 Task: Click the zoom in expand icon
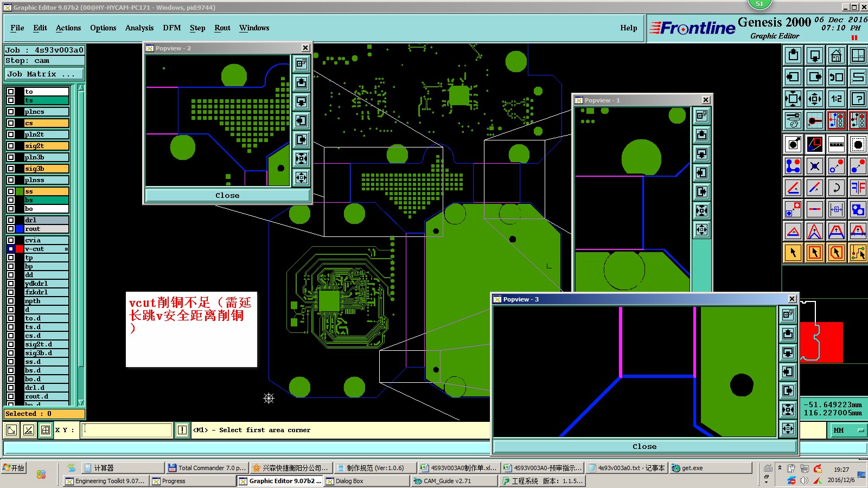tap(793, 99)
